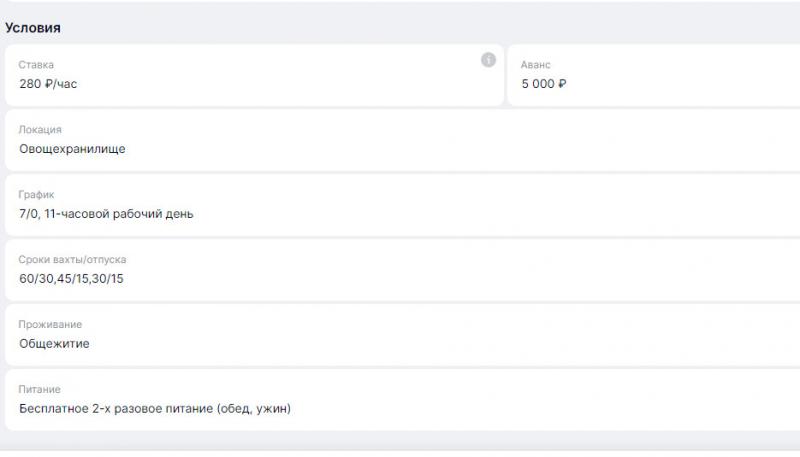Viewport: 800px width, 457px height.
Task: Click the Сроки вахты/отпуска label
Action: tap(72, 259)
